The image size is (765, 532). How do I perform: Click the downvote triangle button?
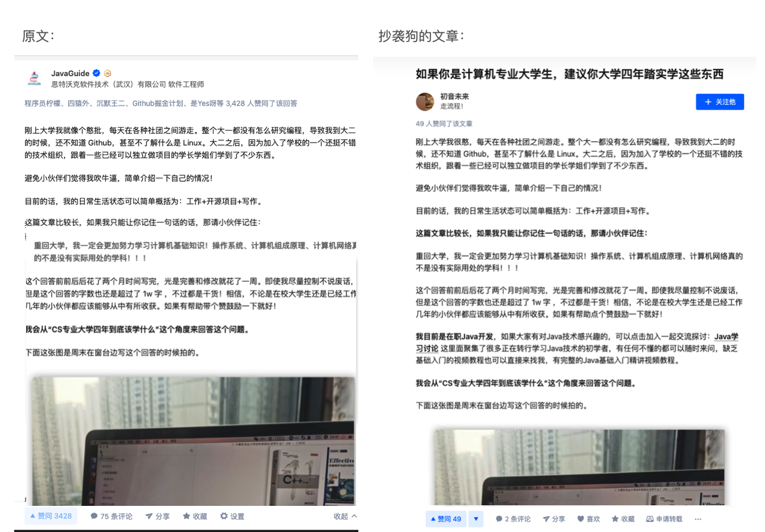(476, 519)
